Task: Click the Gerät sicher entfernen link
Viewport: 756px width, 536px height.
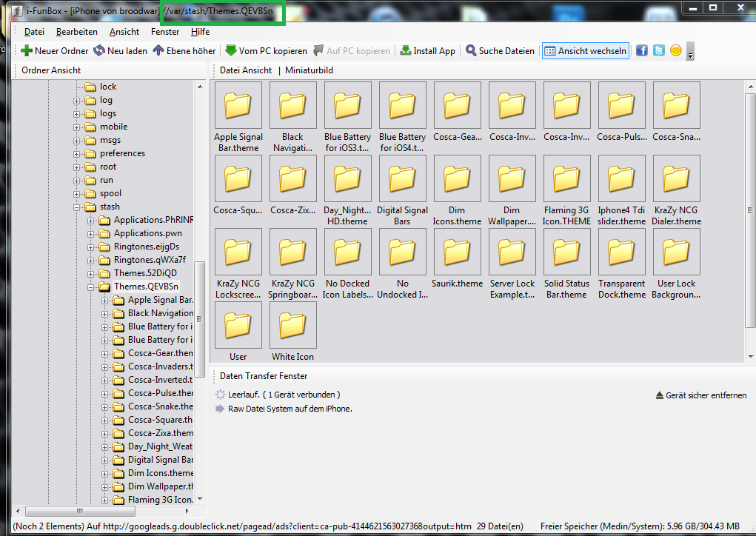Action: [706, 395]
